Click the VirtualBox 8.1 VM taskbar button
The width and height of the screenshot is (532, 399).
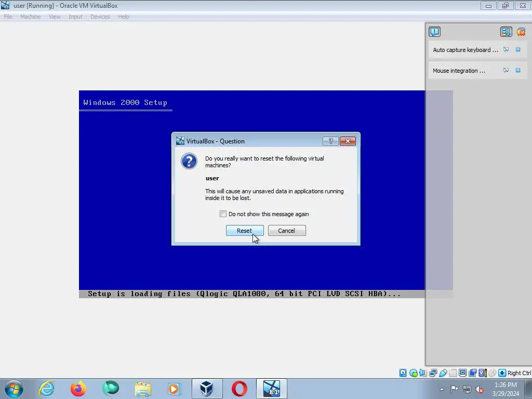271,389
